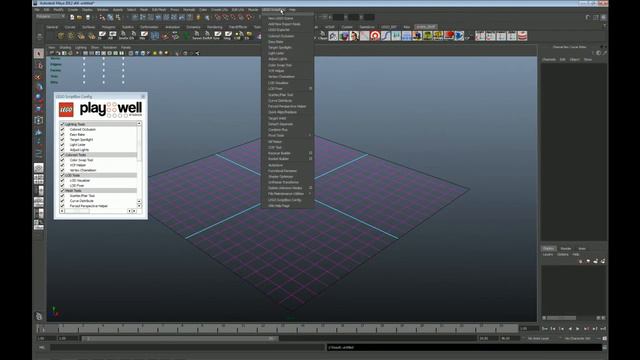
Task: Click the Open Scene folder icon
Action: tap(80, 18)
